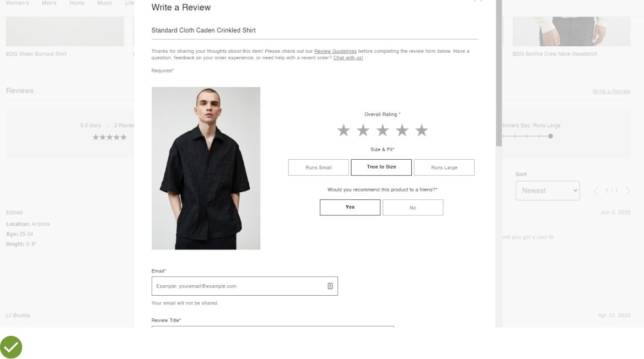The width and height of the screenshot is (644, 359).
Task: Select the fourth rating star
Action: (x=402, y=130)
